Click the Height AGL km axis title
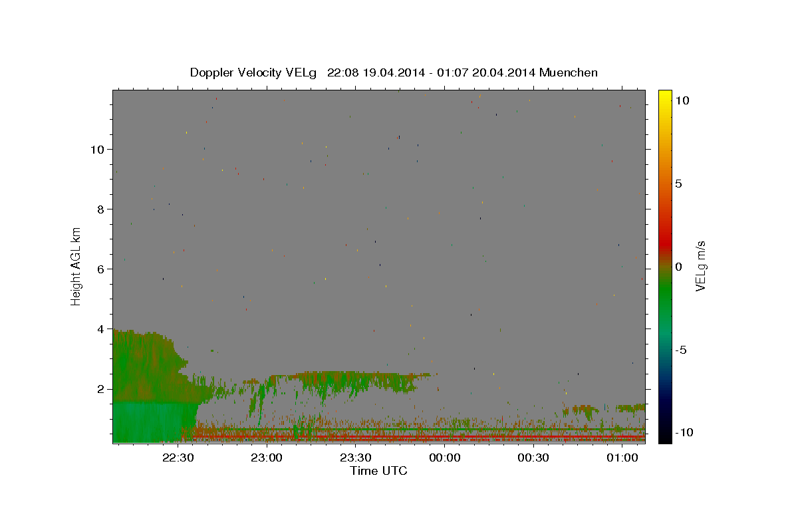This screenshot has height=532, width=798. click(x=76, y=266)
